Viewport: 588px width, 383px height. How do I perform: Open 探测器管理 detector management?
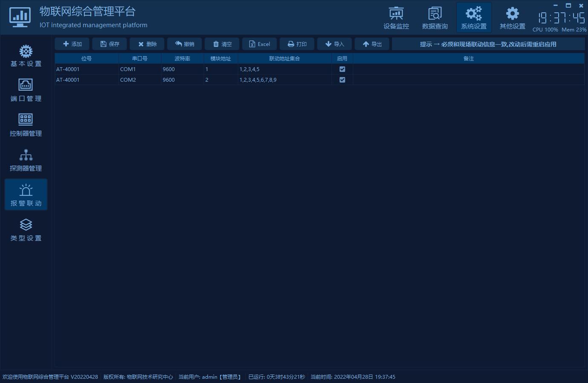26,160
